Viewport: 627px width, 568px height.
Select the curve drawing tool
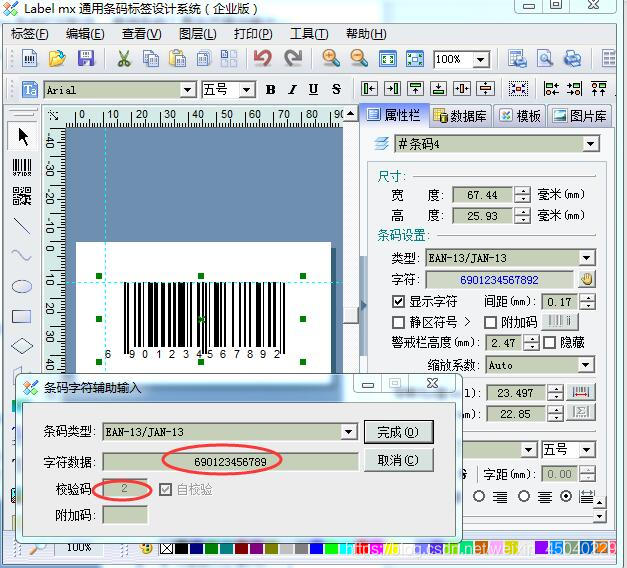[x=22, y=255]
